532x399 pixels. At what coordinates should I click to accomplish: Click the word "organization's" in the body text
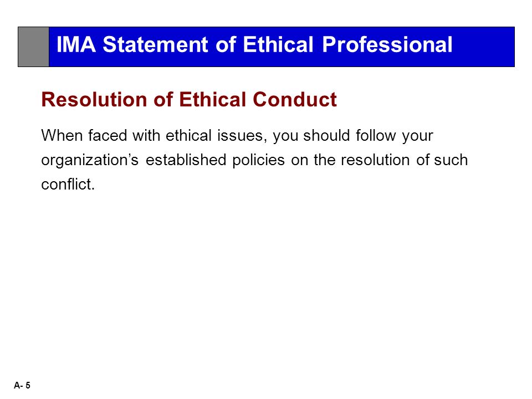[90, 160]
